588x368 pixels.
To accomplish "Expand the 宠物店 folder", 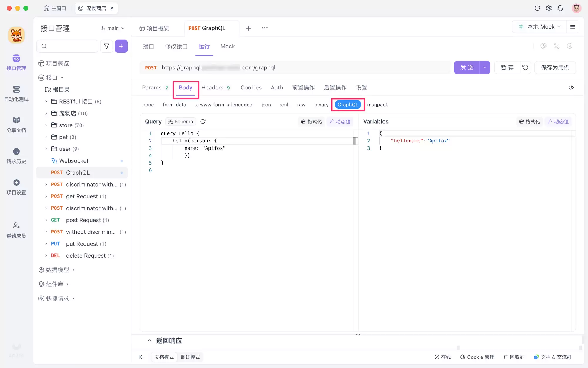I will [46, 113].
